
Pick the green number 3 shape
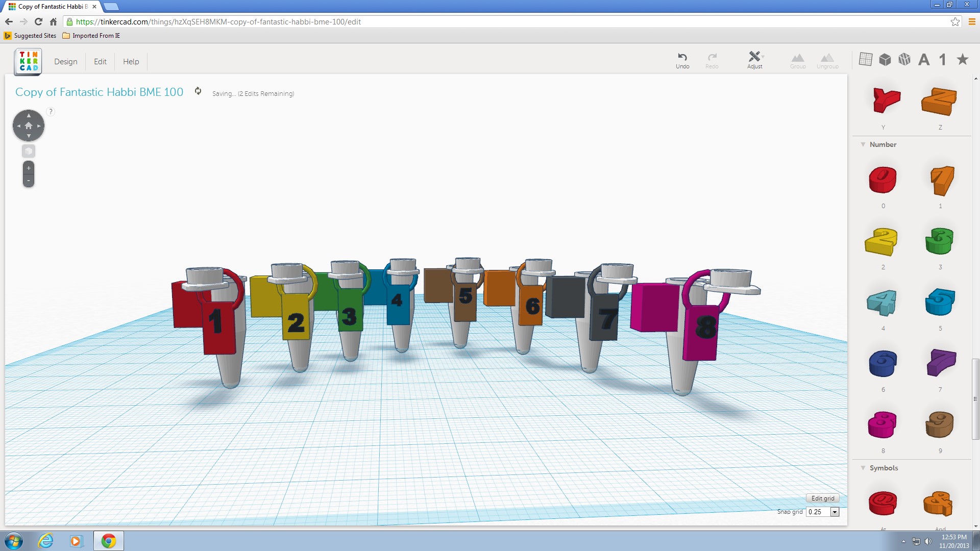point(940,241)
